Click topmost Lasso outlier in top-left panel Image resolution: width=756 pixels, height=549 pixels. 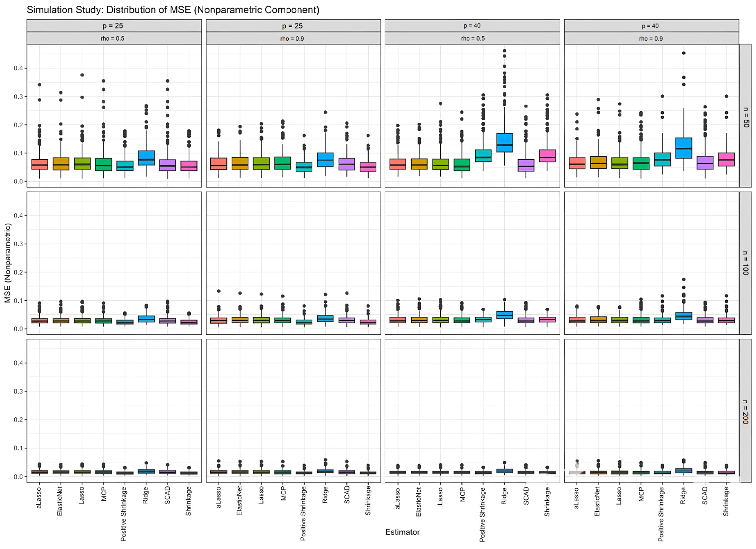coord(82,75)
